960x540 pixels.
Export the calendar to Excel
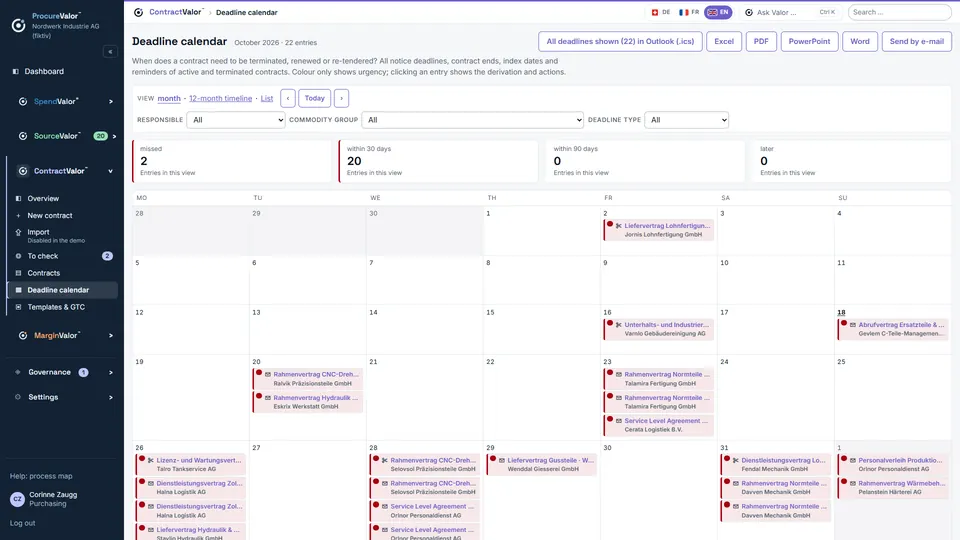pos(724,42)
